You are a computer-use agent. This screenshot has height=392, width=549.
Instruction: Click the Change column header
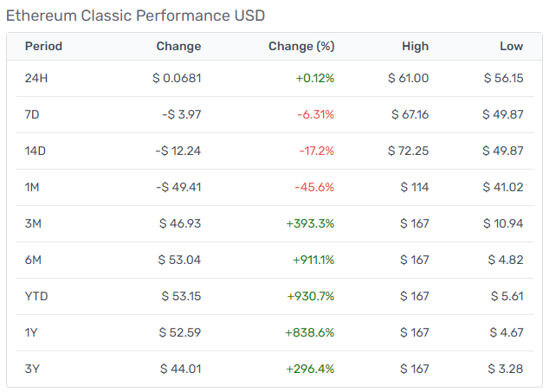tap(178, 46)
